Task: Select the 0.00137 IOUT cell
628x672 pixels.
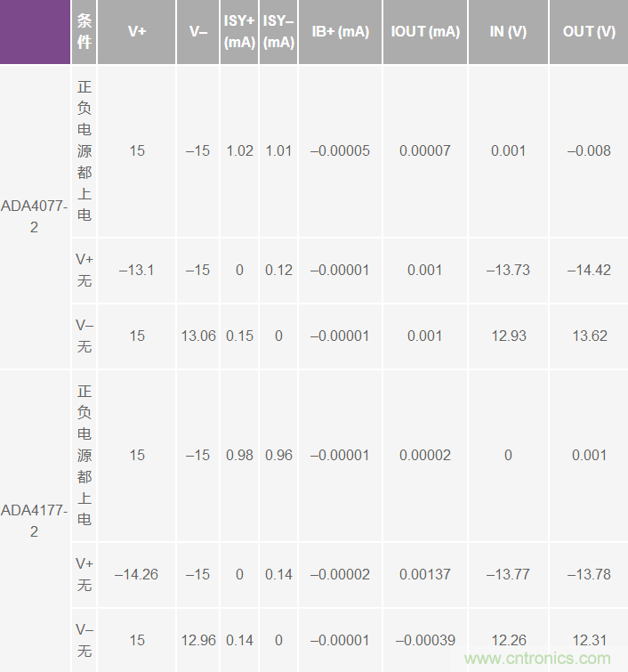Action: tap(425, 574)
